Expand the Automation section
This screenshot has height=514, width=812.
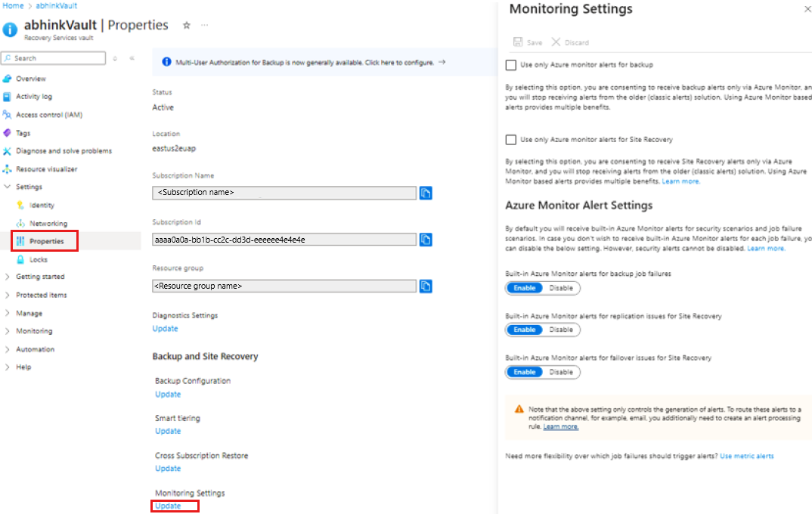click(8, 349)
